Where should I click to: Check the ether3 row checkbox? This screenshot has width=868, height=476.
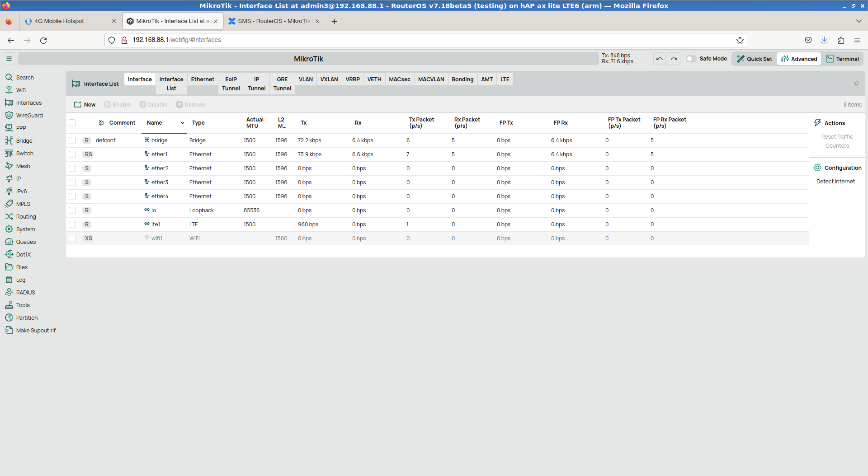click(72, 182)
